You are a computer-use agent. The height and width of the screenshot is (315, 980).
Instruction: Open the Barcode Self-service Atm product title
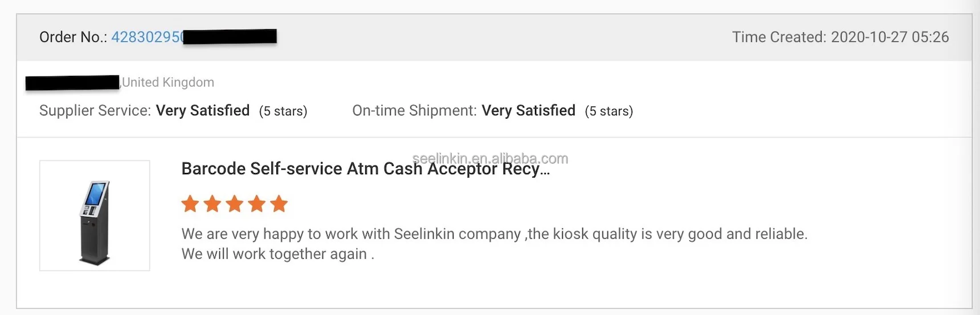point(365,169)
